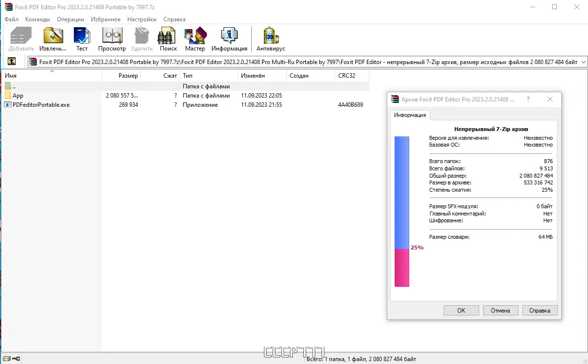Sort list by Создан column header
The width and height of the screenshot is (588, 364).
(311, 76)
